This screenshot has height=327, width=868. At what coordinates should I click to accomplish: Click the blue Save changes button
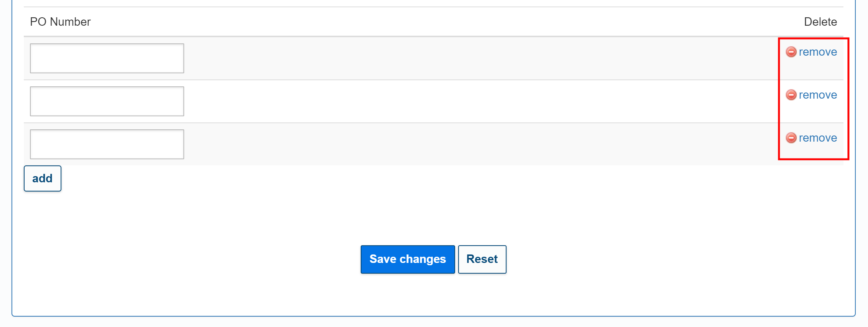pos(408,259)
